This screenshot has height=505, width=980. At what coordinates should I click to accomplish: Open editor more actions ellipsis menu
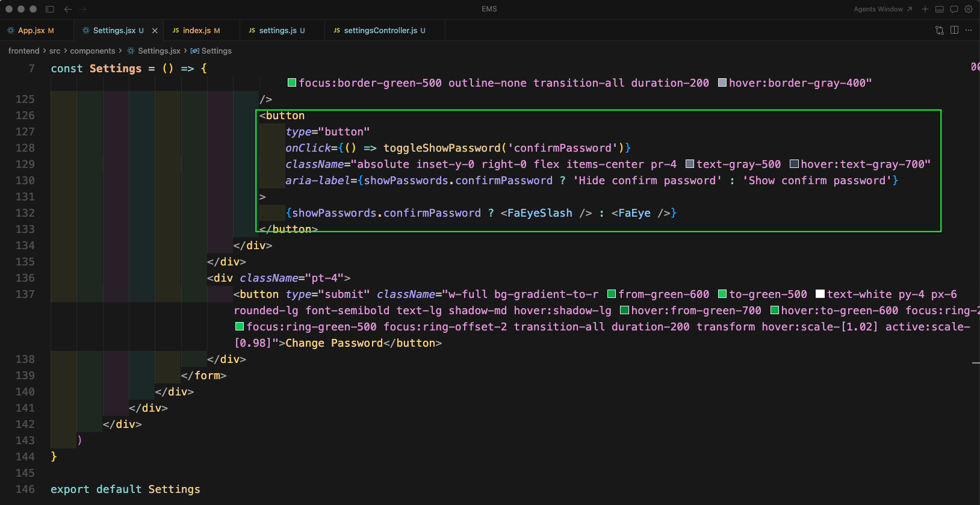[969, 30]
